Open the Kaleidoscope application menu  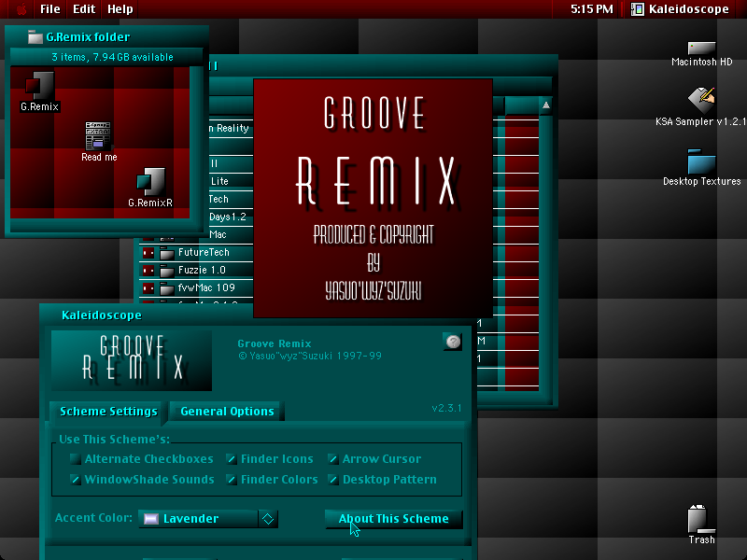pyautogui.click(x=680, y=9)
